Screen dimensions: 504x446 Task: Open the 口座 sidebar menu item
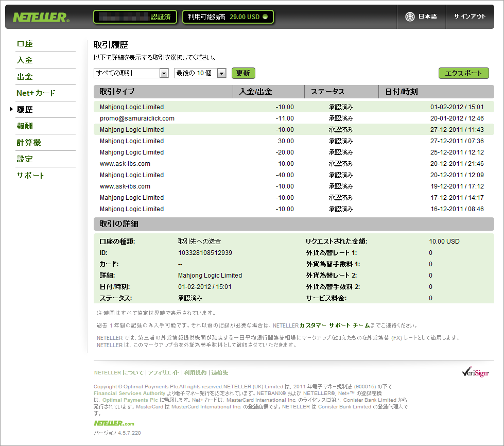coord(25,44)
